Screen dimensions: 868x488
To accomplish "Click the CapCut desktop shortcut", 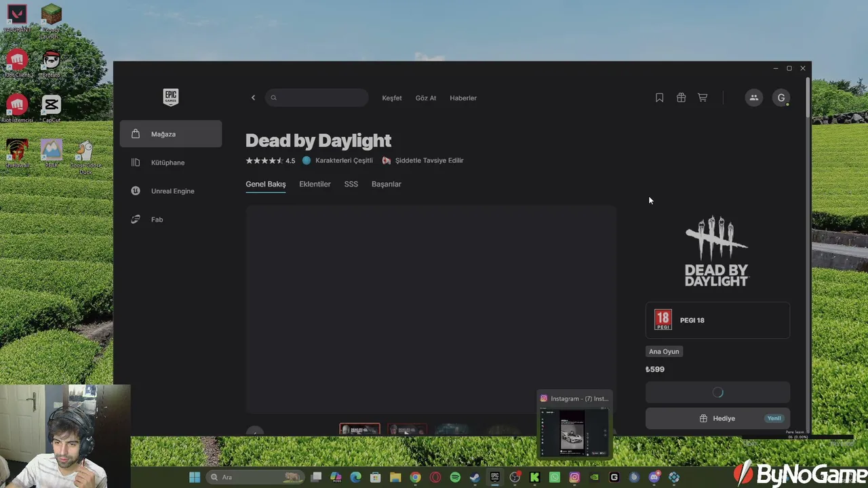I will [51, 108].
